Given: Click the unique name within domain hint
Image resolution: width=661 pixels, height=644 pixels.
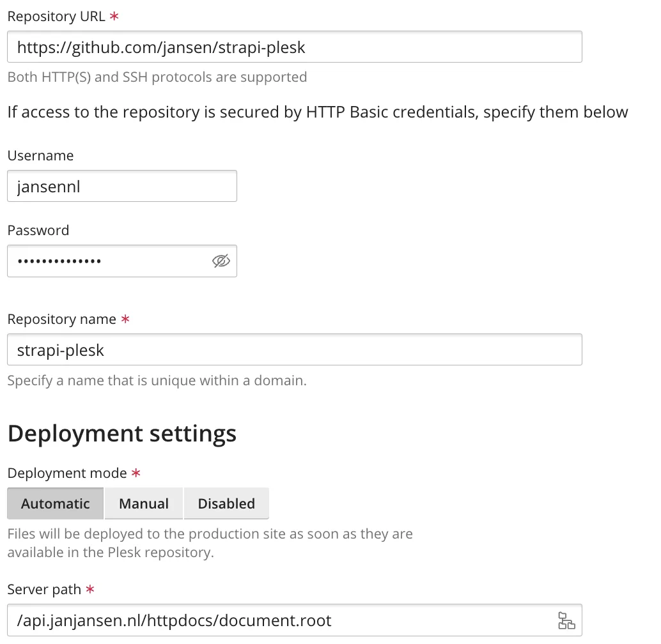Looking at the screenshot, I should 157,381.
